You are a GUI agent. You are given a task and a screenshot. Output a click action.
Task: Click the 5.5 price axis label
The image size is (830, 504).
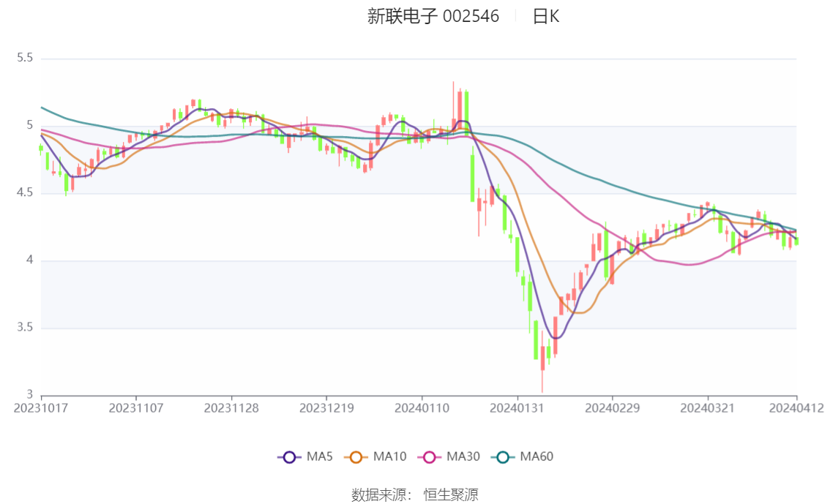click(25, 58)
